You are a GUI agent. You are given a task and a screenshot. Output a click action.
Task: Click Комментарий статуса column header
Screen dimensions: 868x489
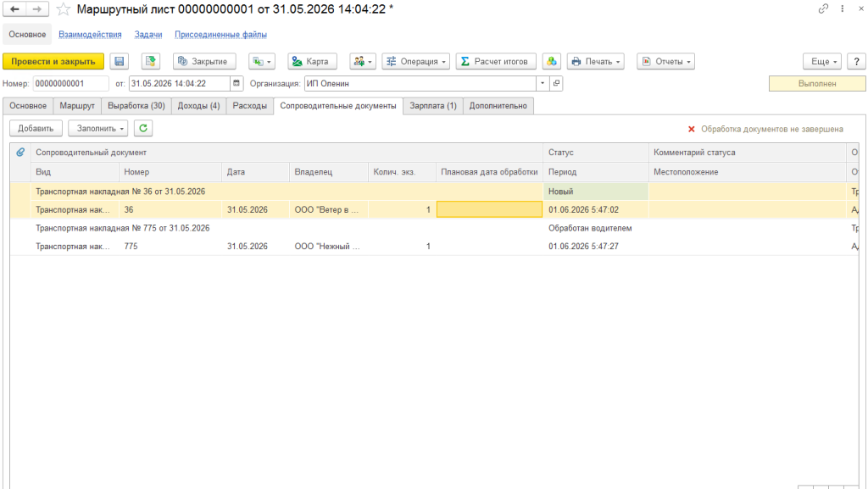(748, 152)
